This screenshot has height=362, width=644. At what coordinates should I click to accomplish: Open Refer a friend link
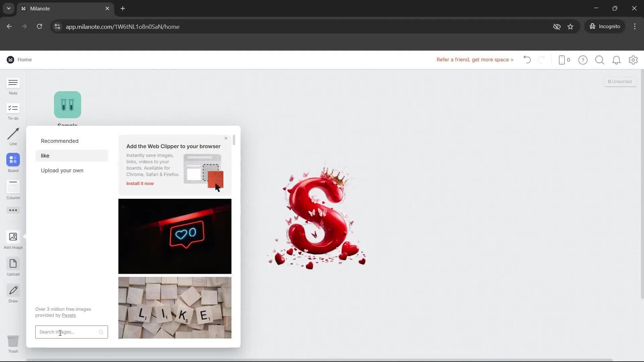[475, 60]
